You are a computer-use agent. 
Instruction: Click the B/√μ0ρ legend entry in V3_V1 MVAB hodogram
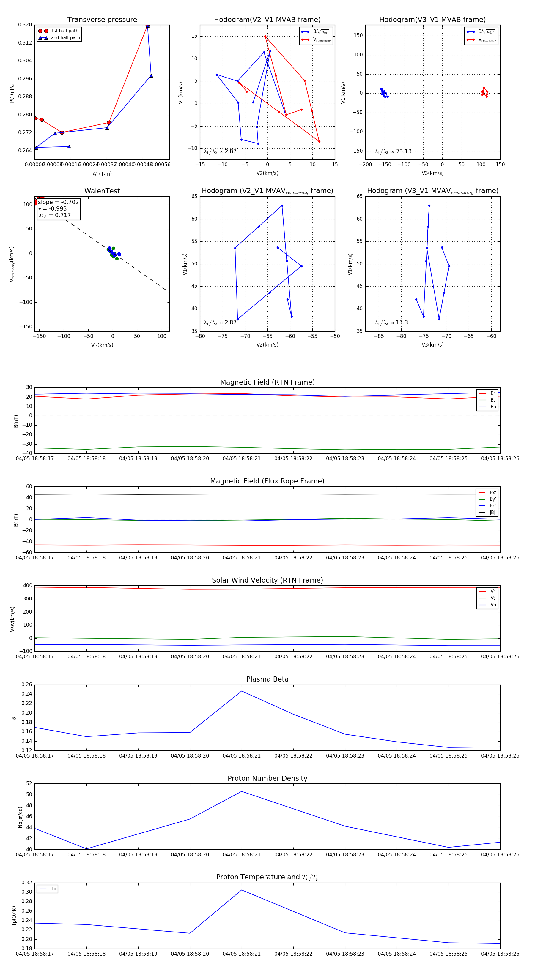(x=481, y=32)
